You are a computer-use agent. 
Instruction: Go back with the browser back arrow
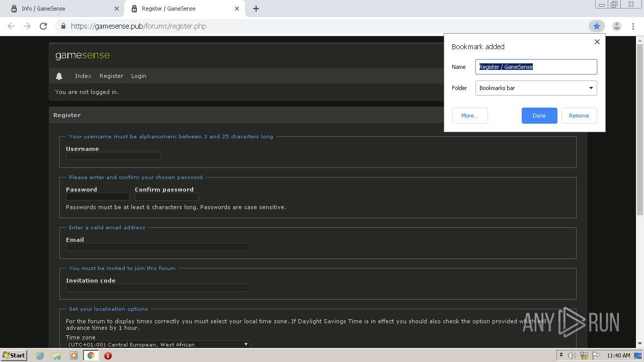pos(11,26)
